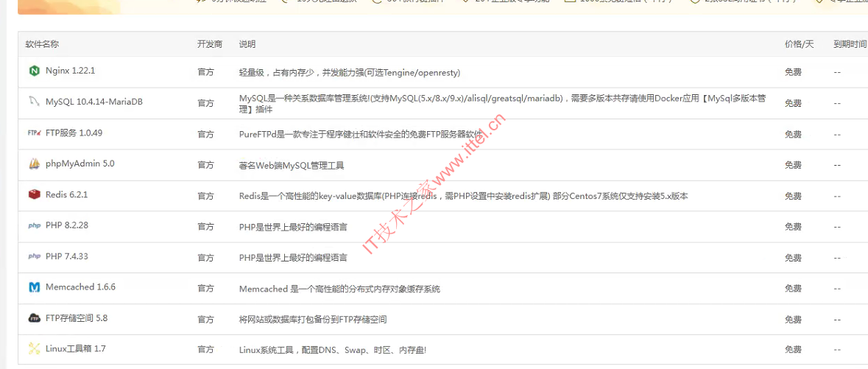
Task: Click the 软件名称 column header
Action: click(42, 44)
